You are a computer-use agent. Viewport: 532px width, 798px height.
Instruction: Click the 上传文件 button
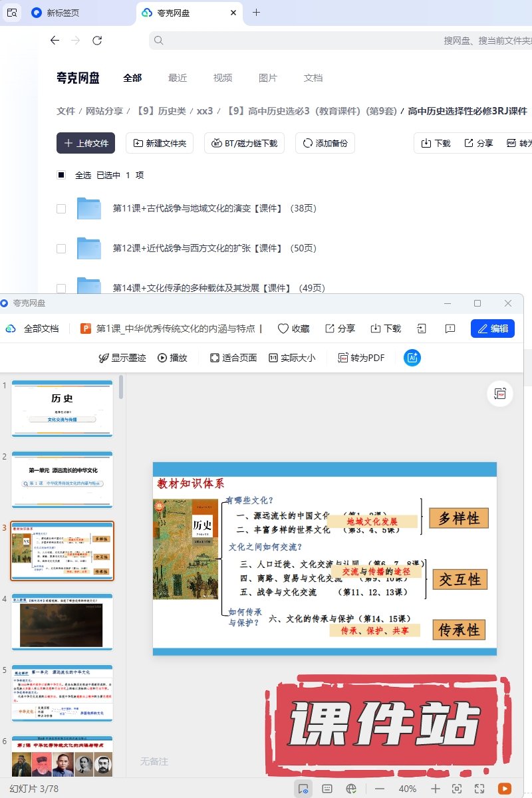pyautogui.click(x=86, y=143)
